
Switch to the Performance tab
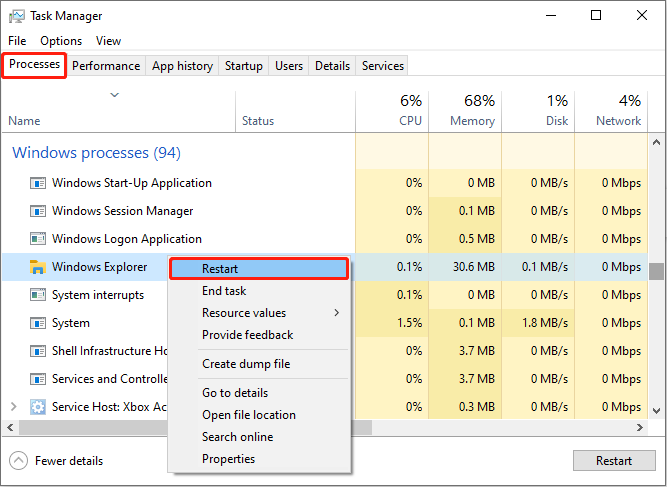pyautogui.click(x=106, y=66)
